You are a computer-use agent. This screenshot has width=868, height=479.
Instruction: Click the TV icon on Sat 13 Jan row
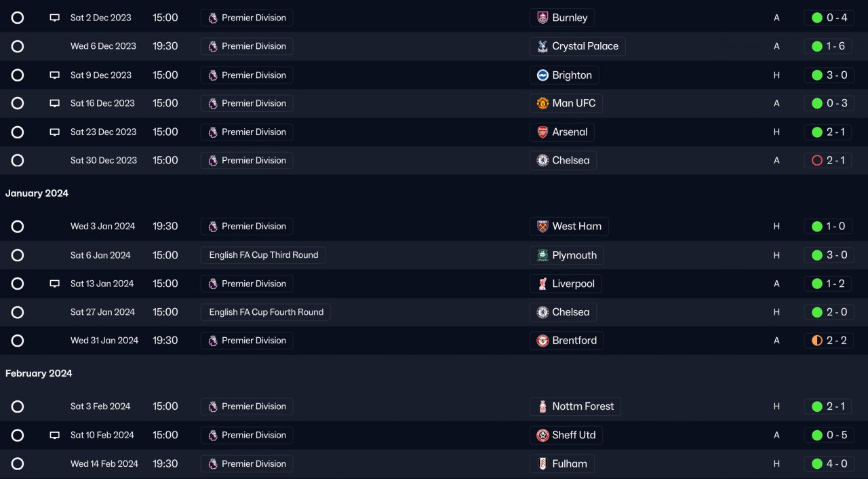(x=55, y=284)
